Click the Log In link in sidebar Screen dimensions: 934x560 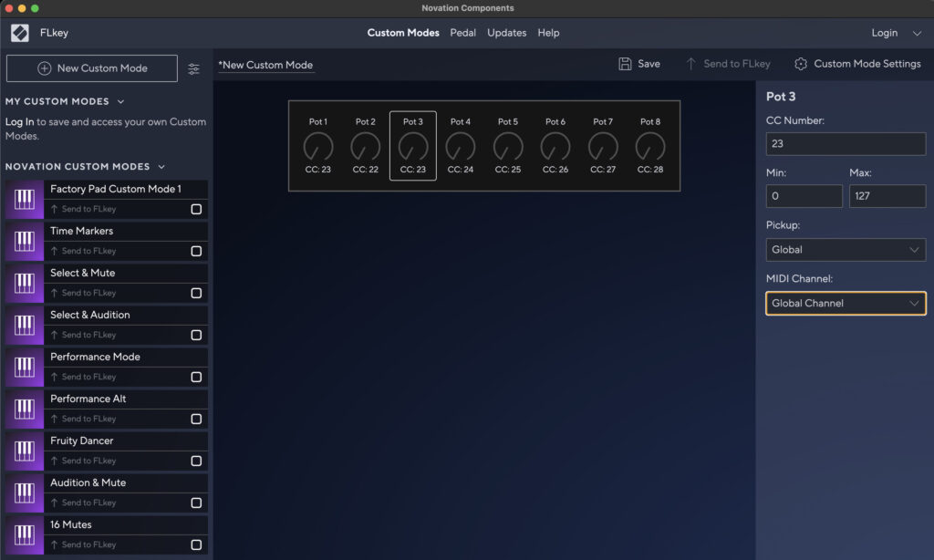click(20, 121)
